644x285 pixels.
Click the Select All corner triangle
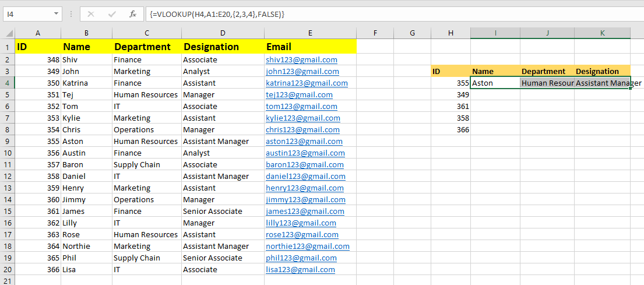coord(8,33)
